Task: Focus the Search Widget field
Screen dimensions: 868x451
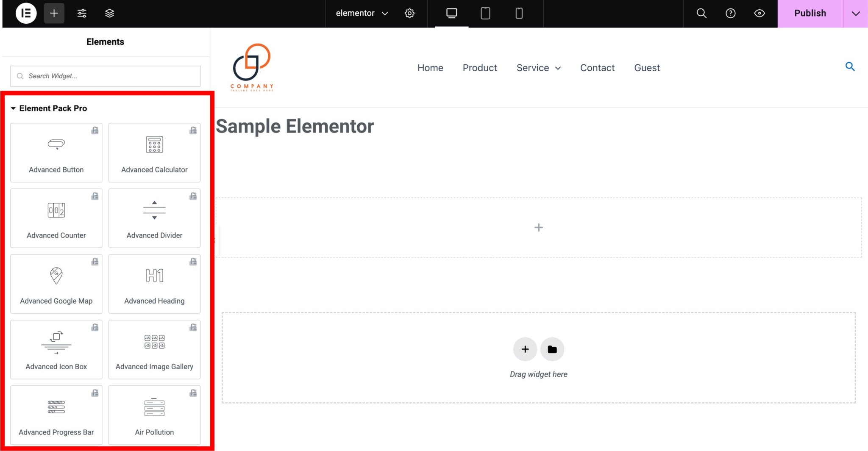Action: [106, 76]
